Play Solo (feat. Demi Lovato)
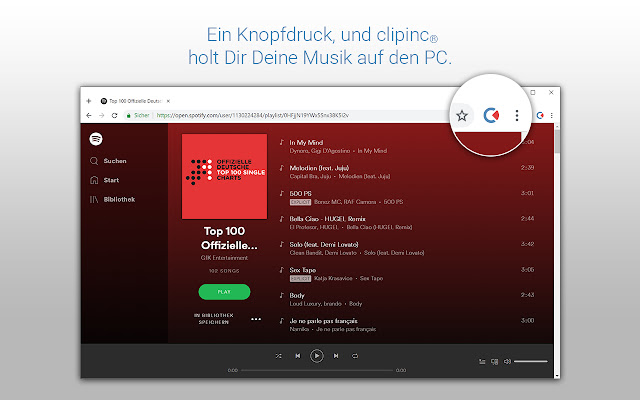Viewport: 640px width, 400px height. pyautogui.click(x=324, y=244)
